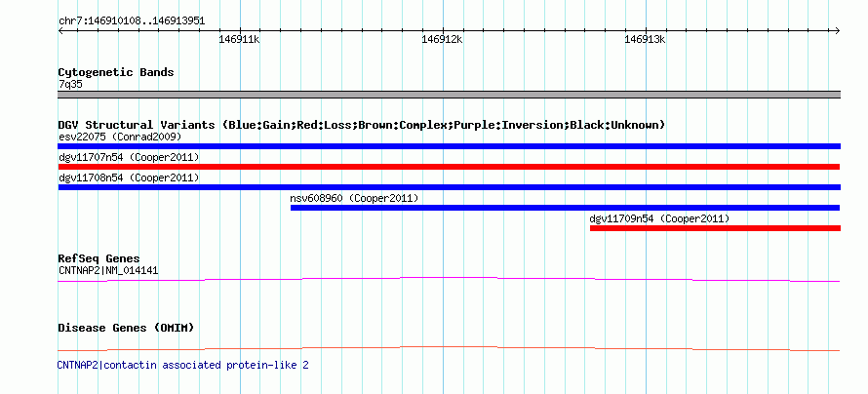Click the magenta CNTNAP2 RefSeq gene line

tap(449, 280)
